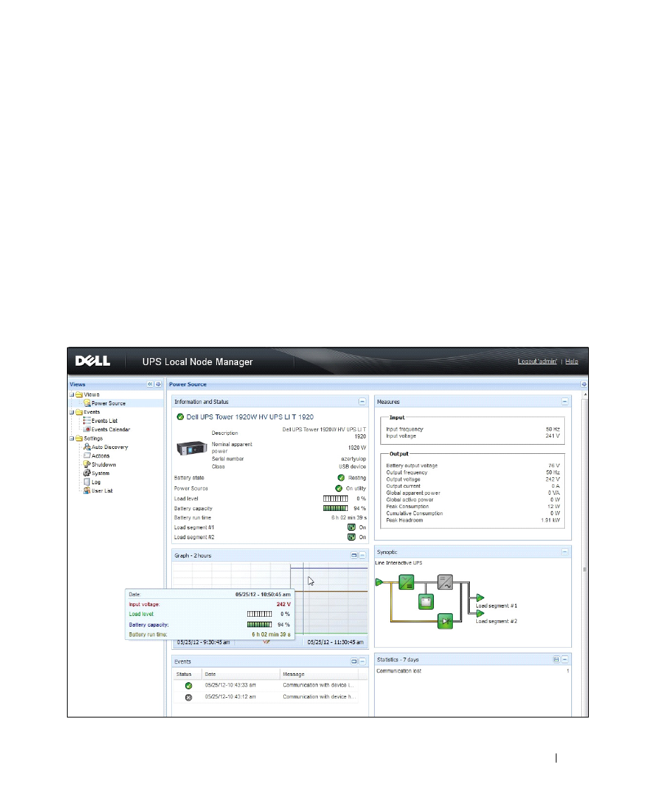
Task: Open Power Source view in tree
Action: tap(108, 403)
